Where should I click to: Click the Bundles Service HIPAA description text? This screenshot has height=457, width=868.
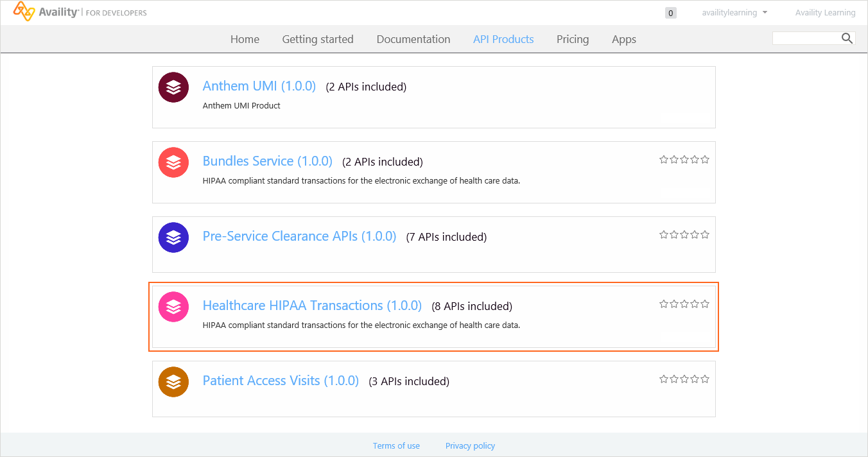361,181
